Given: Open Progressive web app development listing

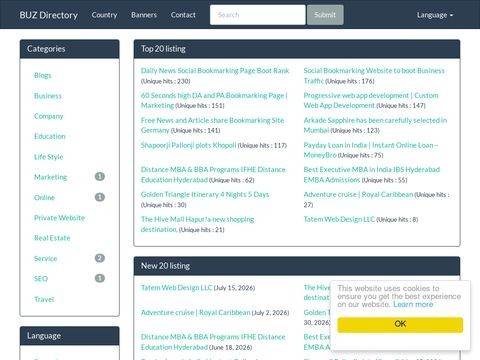Looking at the screenshot, I should coord(371,100).
